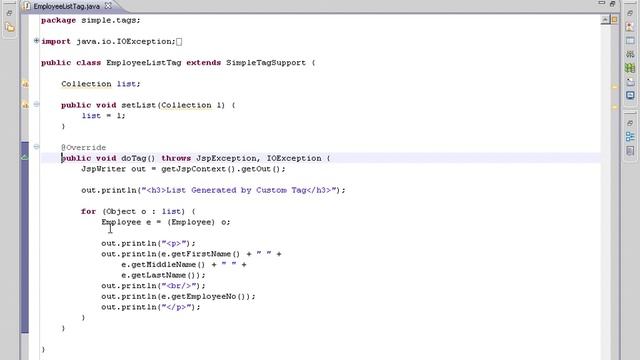
Task: Jump to second yellow overview ruler mark
Action: click(615, 107)
